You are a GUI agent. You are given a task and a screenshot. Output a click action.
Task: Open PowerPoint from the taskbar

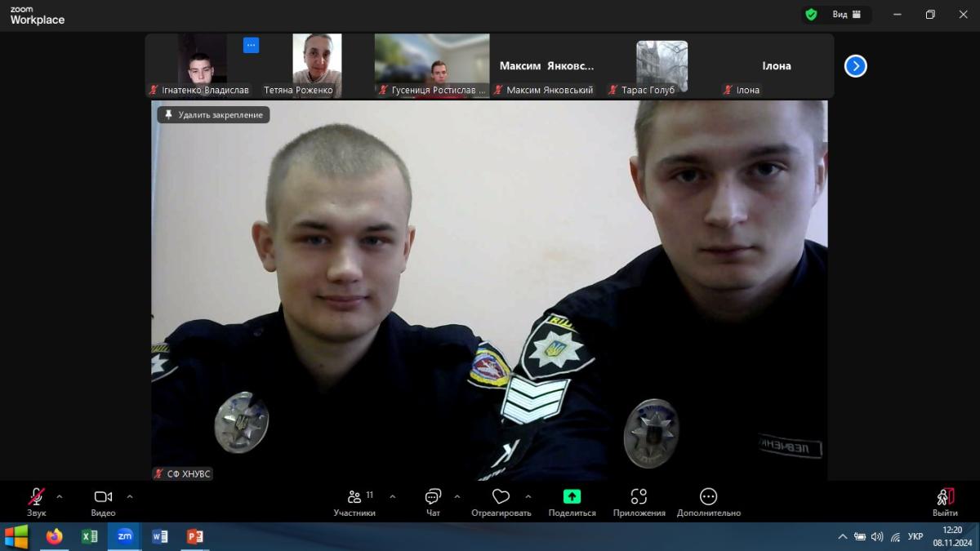point(195,536)
